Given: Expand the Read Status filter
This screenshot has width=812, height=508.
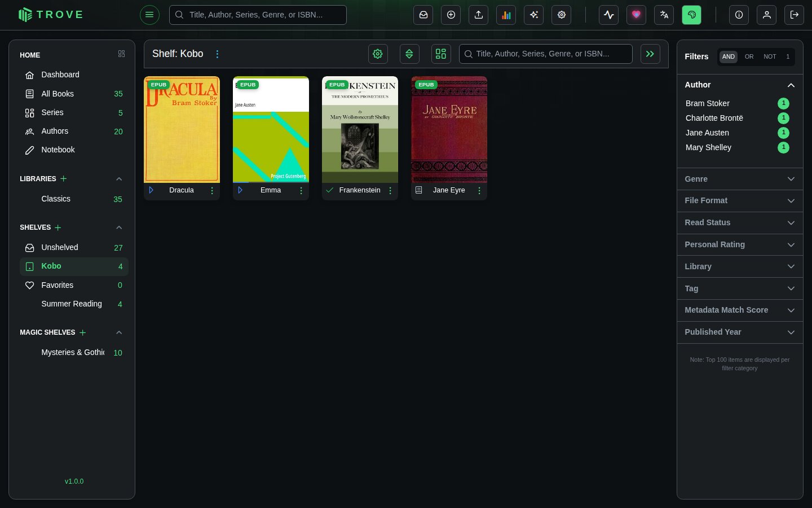Looking at the screenshot, I should tap(740, 223).
